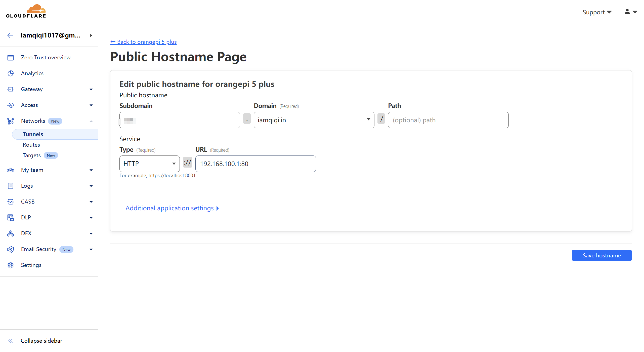644x352 pixels.
Task: Click the back arrow beside account name
Action: (x=10, y=35)
